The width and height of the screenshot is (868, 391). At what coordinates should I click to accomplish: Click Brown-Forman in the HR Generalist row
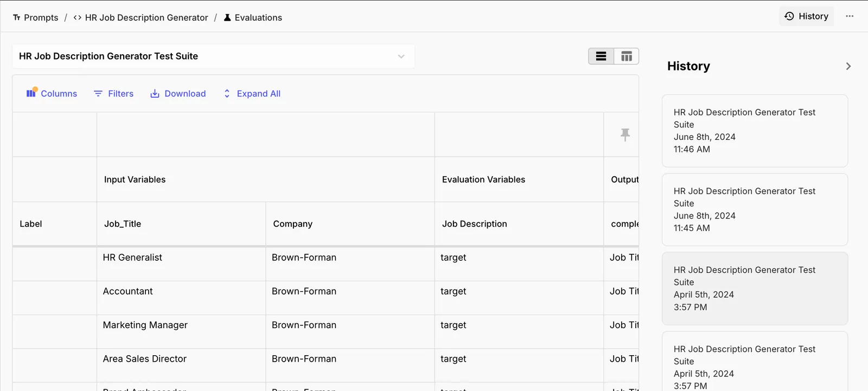click(304, 258)
